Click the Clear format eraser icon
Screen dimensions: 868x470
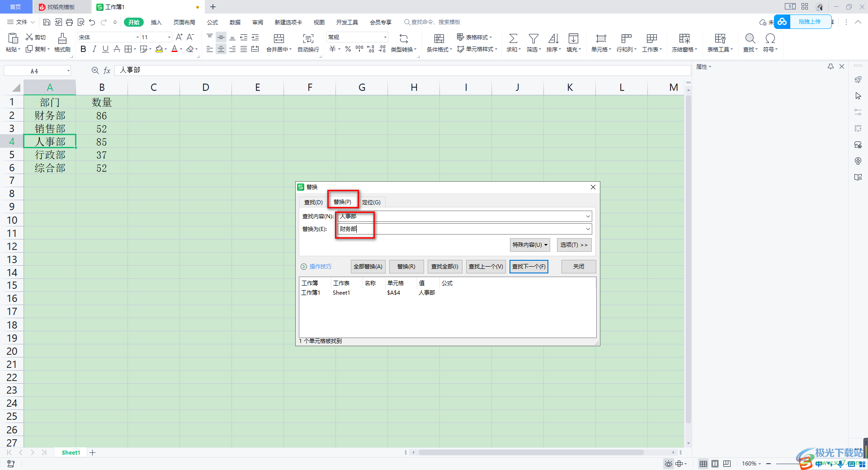190,49
